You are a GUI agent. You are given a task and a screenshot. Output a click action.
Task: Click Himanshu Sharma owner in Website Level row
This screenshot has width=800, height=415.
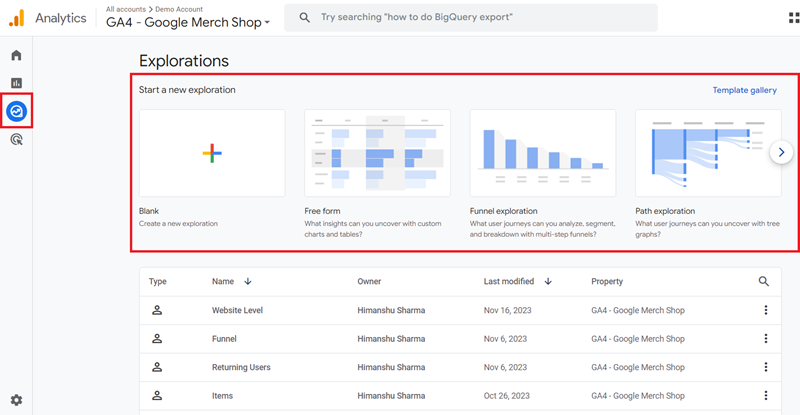(x=391, y=310)
